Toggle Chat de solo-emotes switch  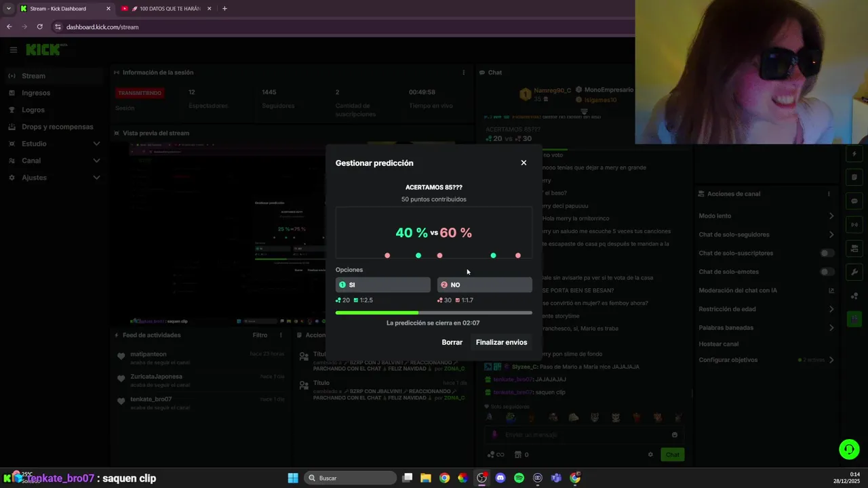tap(827, 272)
